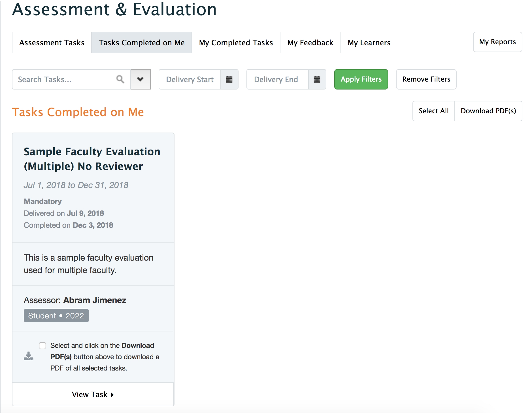Expand the search options dropdown arrow
This screenshot has height=413, width=532.
[140, 79]
